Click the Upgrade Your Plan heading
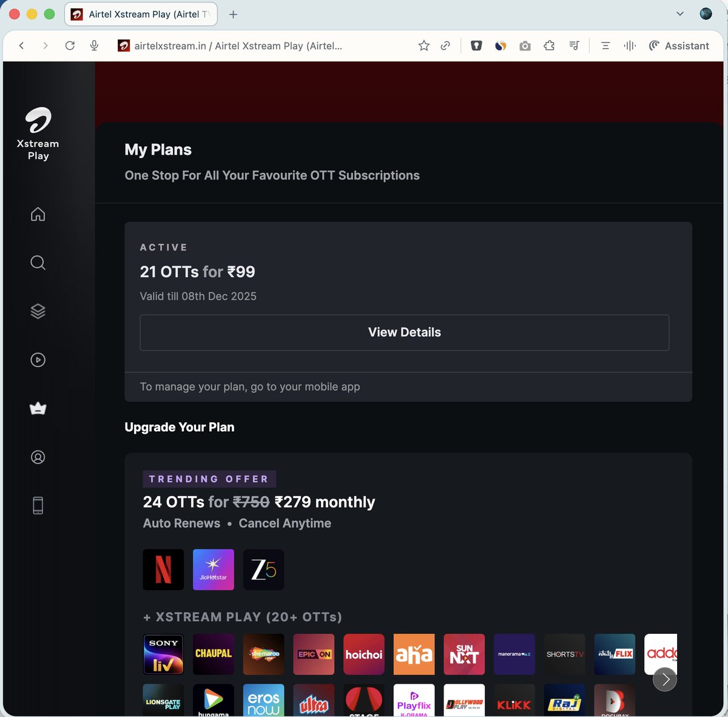Image resolution: width=728 pixels, height=717 pixels. [x=180, y=427]
